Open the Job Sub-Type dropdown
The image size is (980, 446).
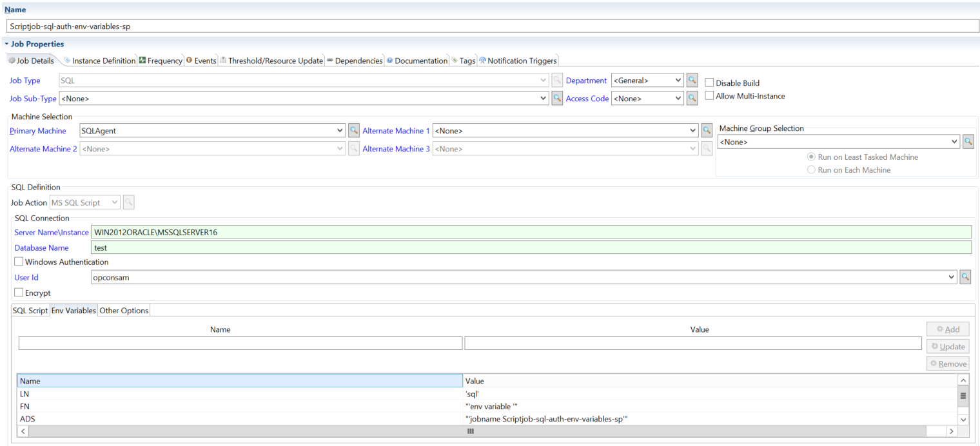tap(544, 99)
